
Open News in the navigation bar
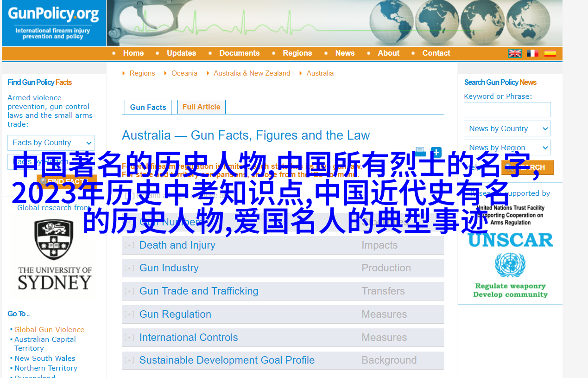345,53
